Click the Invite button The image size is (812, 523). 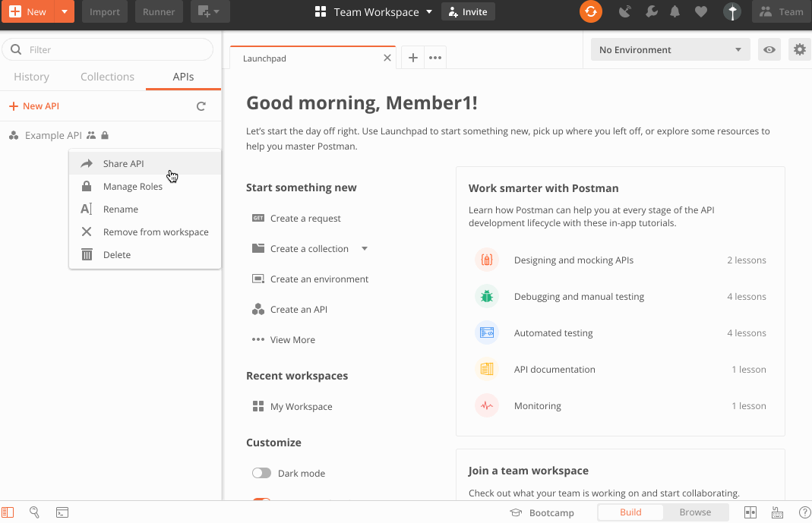(x=468, y=11)
